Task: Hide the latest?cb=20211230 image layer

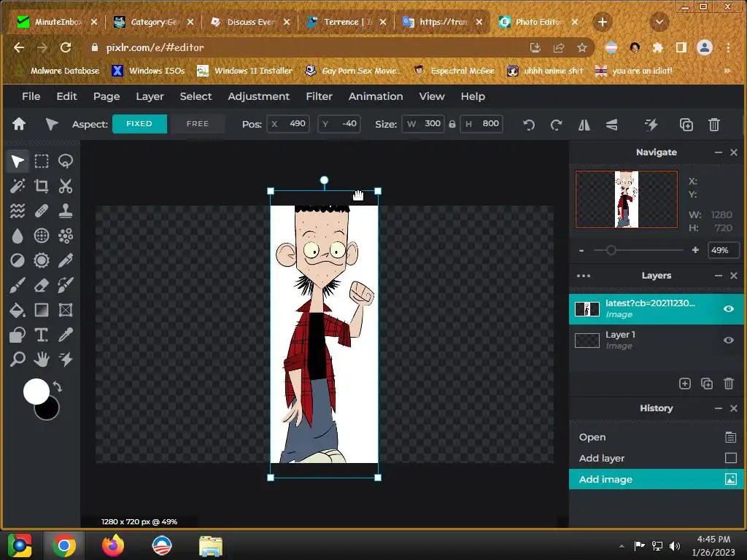Action: click(x=729, y=309)
